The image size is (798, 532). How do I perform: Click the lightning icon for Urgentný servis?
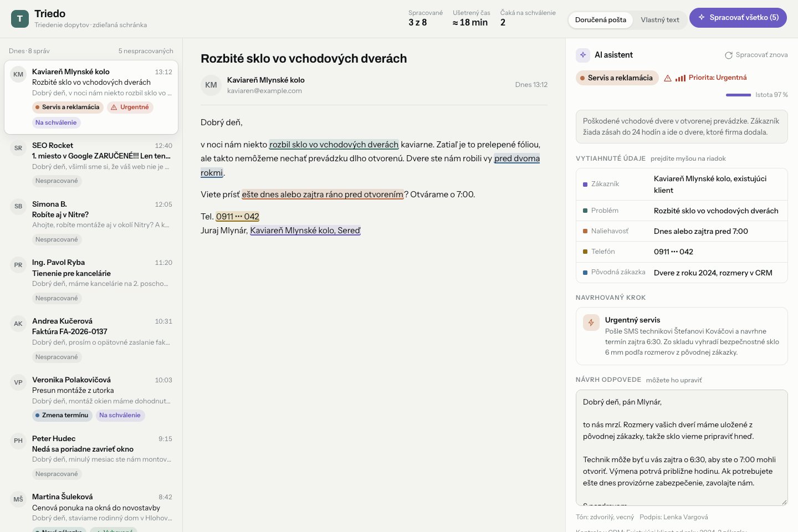(x=591, y=323)
